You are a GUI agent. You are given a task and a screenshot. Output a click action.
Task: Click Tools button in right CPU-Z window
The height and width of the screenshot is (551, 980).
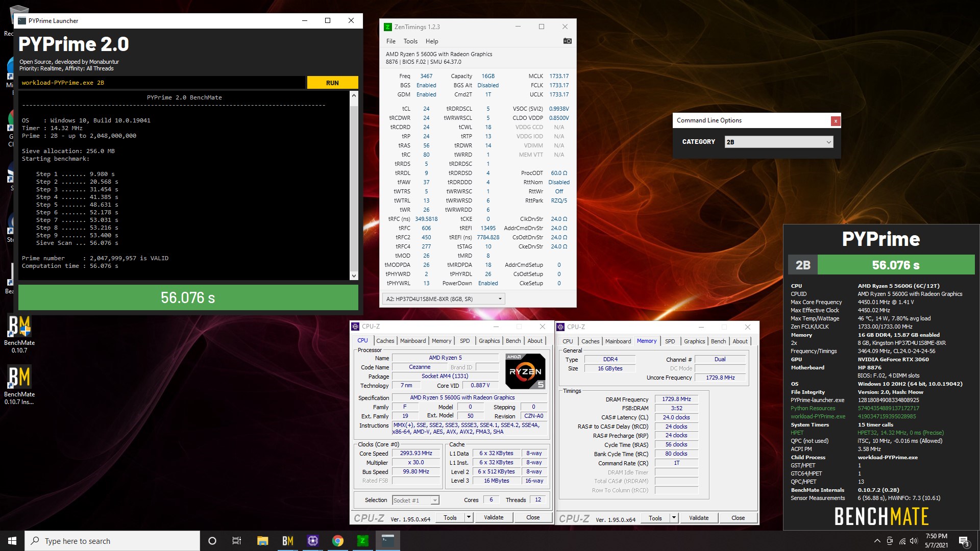pos(655,518)
